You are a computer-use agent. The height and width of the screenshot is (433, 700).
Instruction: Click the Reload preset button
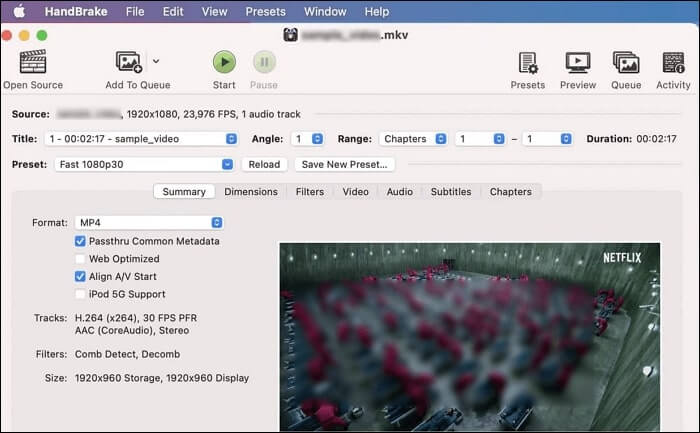(264, 164)
